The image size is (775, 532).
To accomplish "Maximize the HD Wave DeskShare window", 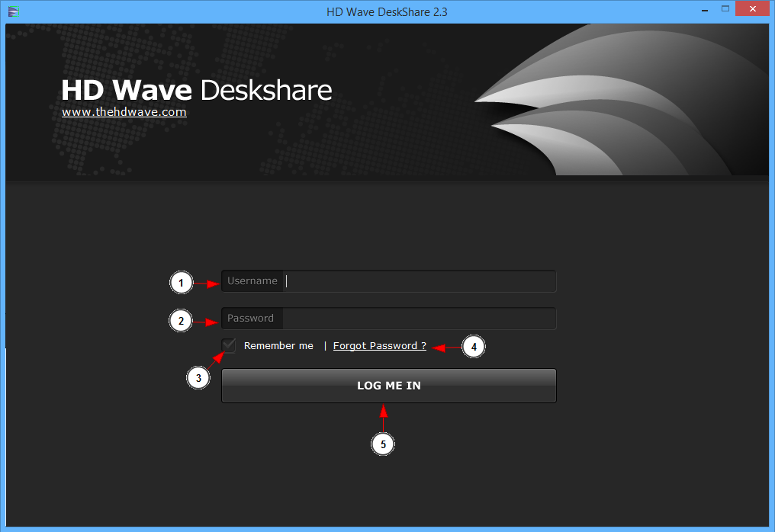I will pyautogui.click(x=725, y=9).
